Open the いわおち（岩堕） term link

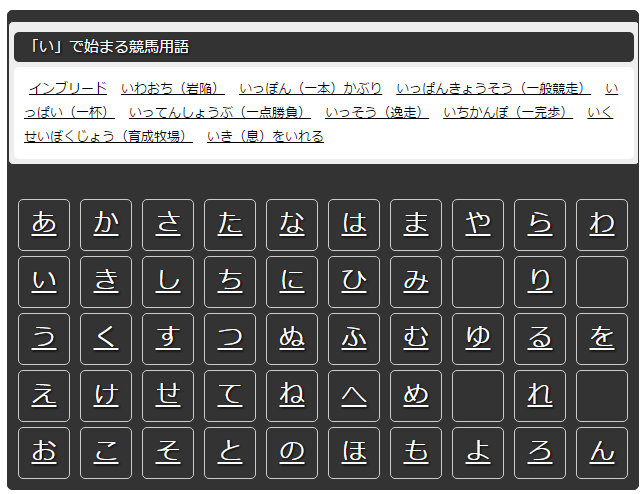pos(173,88)
